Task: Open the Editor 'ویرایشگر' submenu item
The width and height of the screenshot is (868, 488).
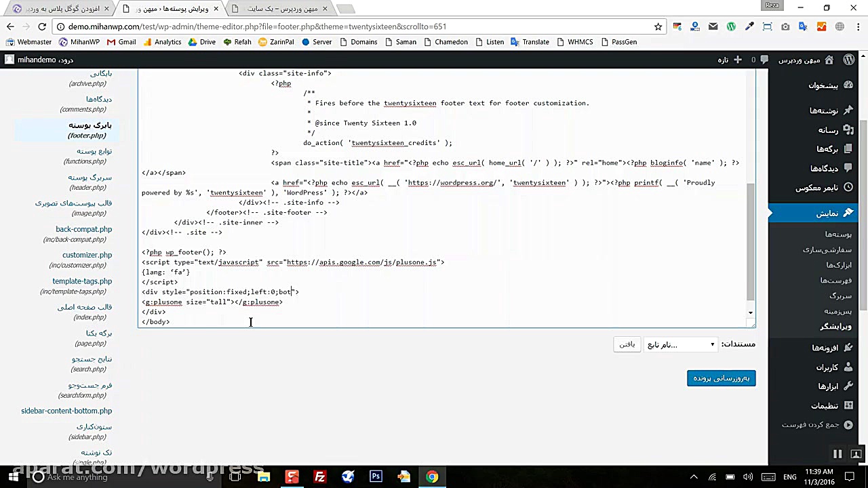Action: pyautogui.click(x=835, y=327)
